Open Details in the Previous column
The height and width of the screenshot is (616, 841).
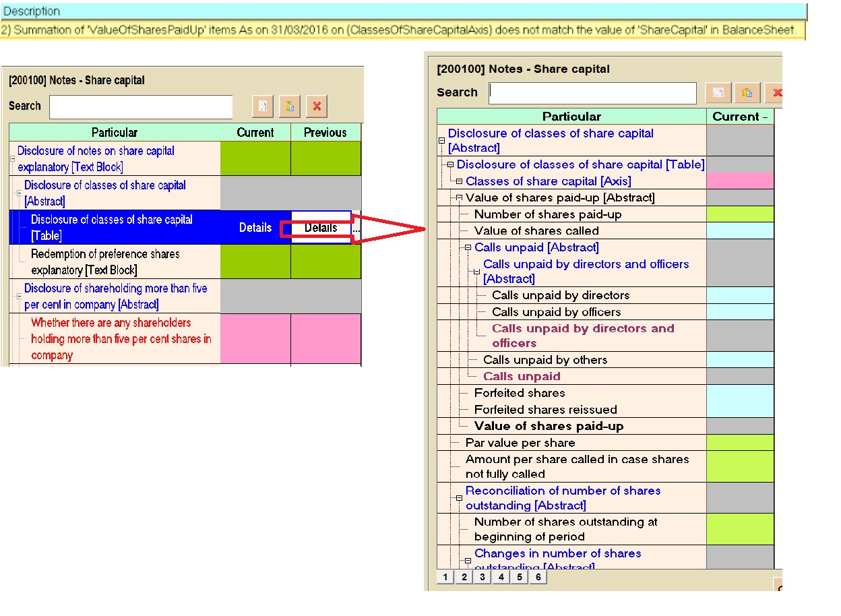tap(320, 228)
